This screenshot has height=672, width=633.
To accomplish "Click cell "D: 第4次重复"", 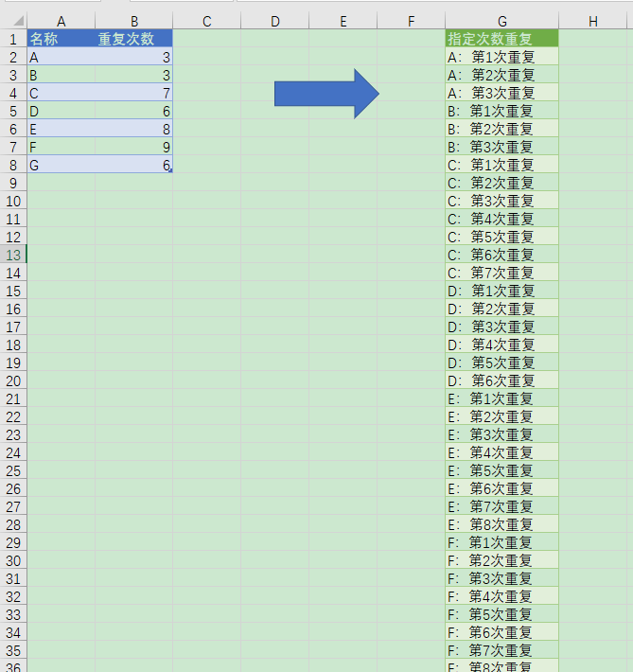I will [502, 345].
